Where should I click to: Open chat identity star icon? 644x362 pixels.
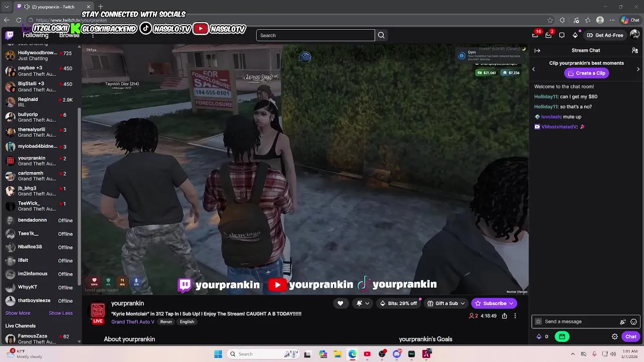[x=538, y=322]
